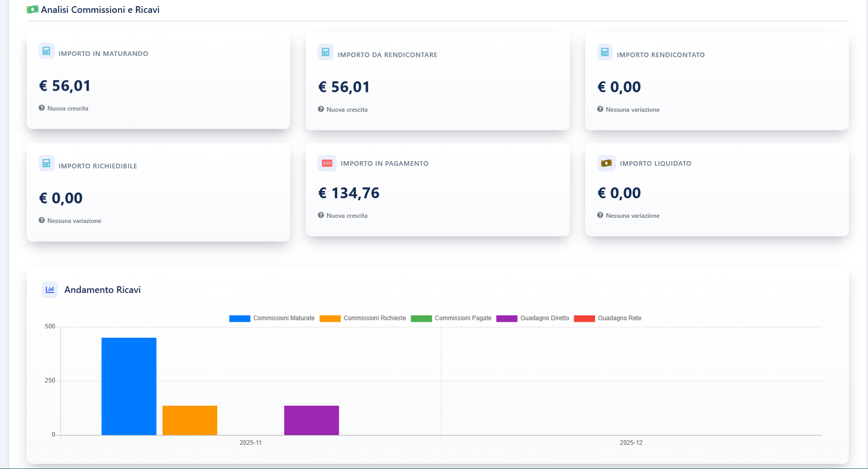Viewport: 868px width, 469px height.
Task: Hide the Commissioni Pagate legend series
Action: click(451, 318)
